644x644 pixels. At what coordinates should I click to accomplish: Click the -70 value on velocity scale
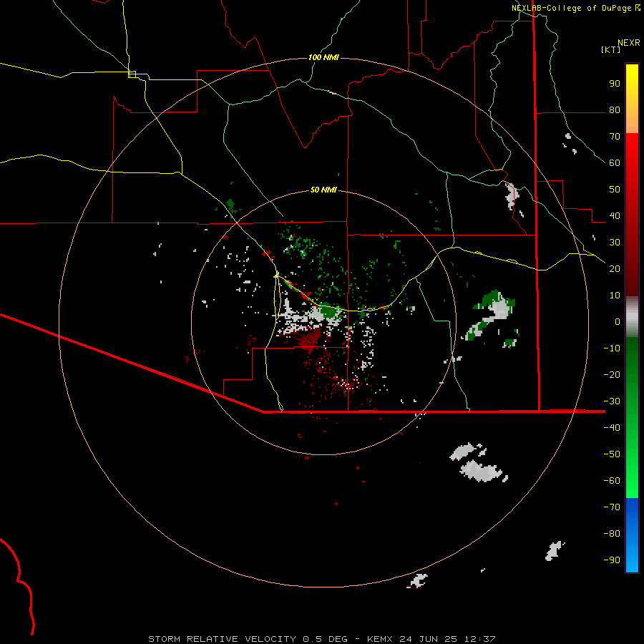click(612, 507)
